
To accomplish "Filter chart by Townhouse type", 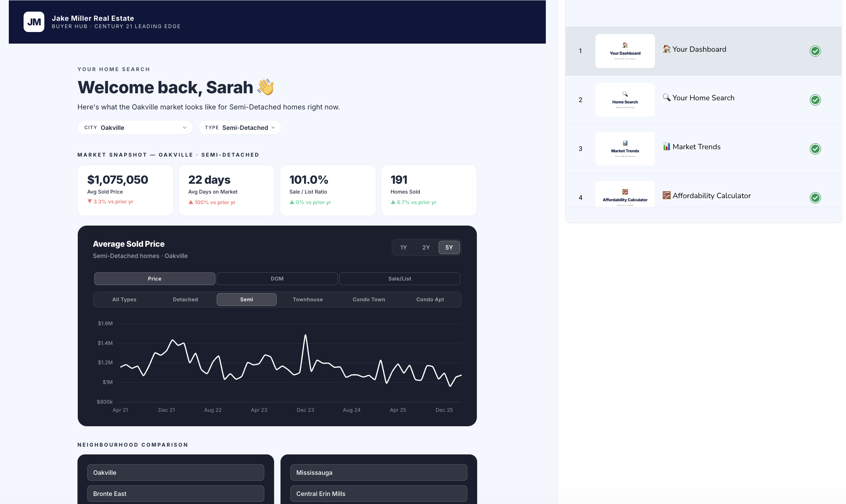I will 308,300.
